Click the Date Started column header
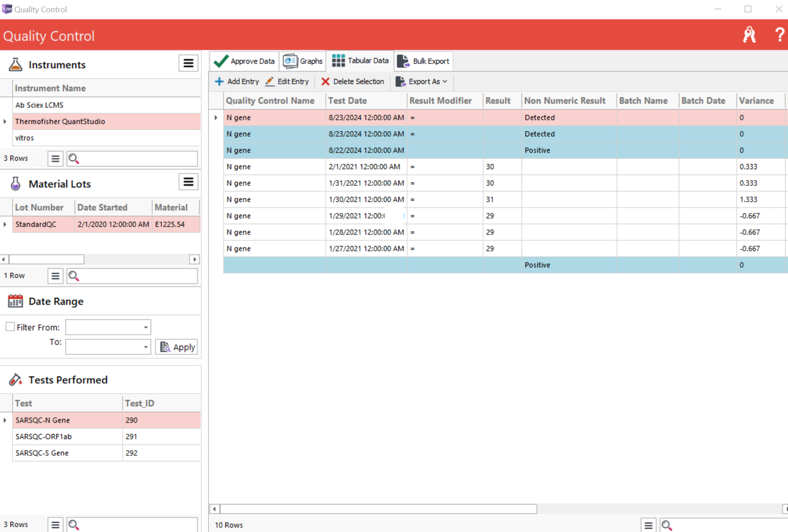This screenshot has width=788, height=532. coord(113,207)
